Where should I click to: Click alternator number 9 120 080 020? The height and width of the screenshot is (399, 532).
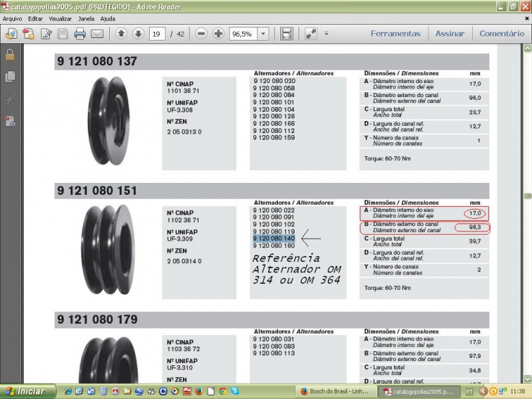[274, 81]
